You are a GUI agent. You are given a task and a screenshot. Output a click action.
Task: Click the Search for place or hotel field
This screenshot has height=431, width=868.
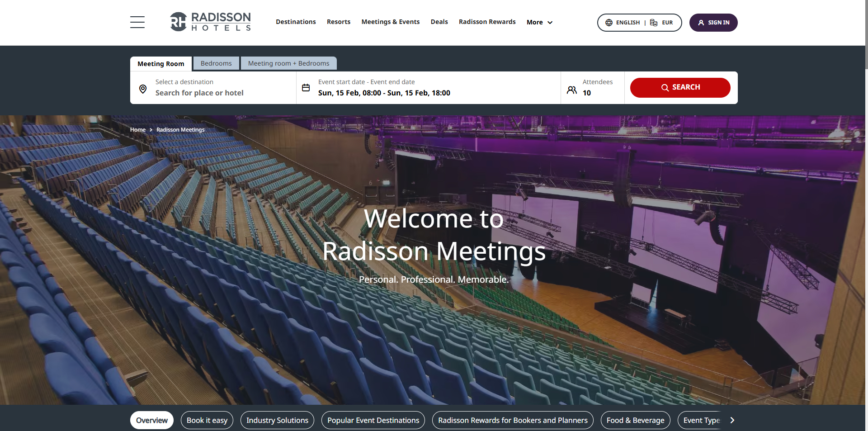tap(199, 93)
